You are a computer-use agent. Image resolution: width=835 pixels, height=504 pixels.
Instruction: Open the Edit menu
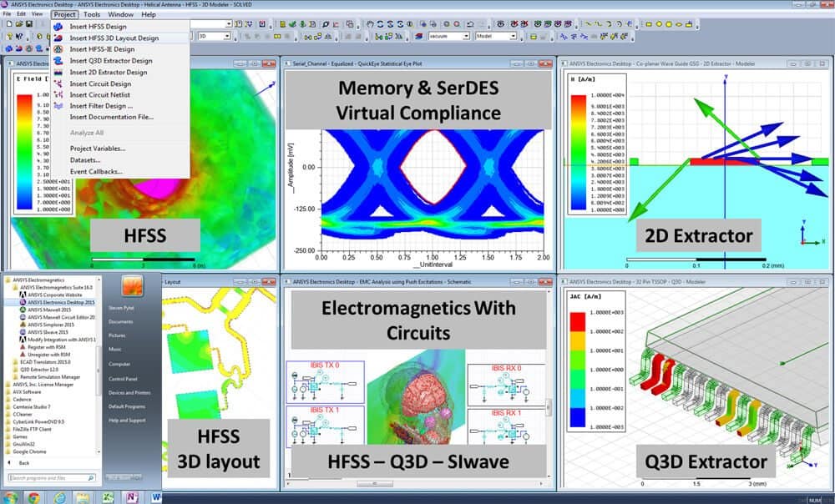[22, 14]
